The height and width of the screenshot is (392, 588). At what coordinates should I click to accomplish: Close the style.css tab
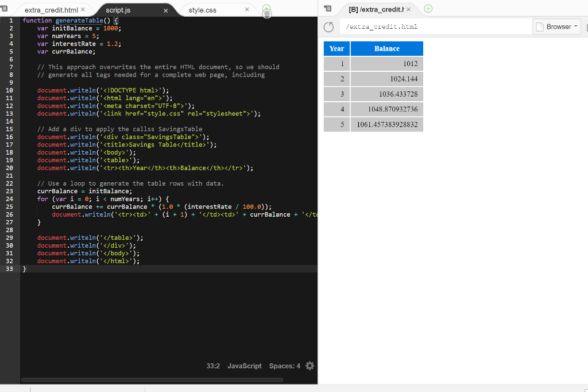coord(247,8)
